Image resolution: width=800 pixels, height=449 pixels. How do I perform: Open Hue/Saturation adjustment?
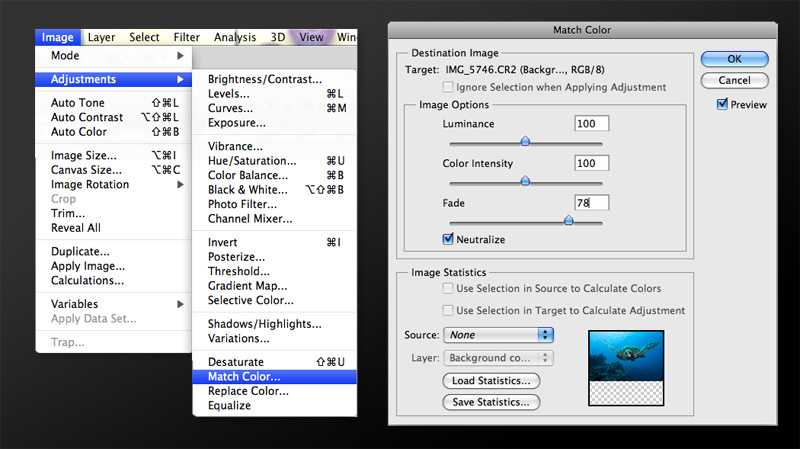(274, 161)
